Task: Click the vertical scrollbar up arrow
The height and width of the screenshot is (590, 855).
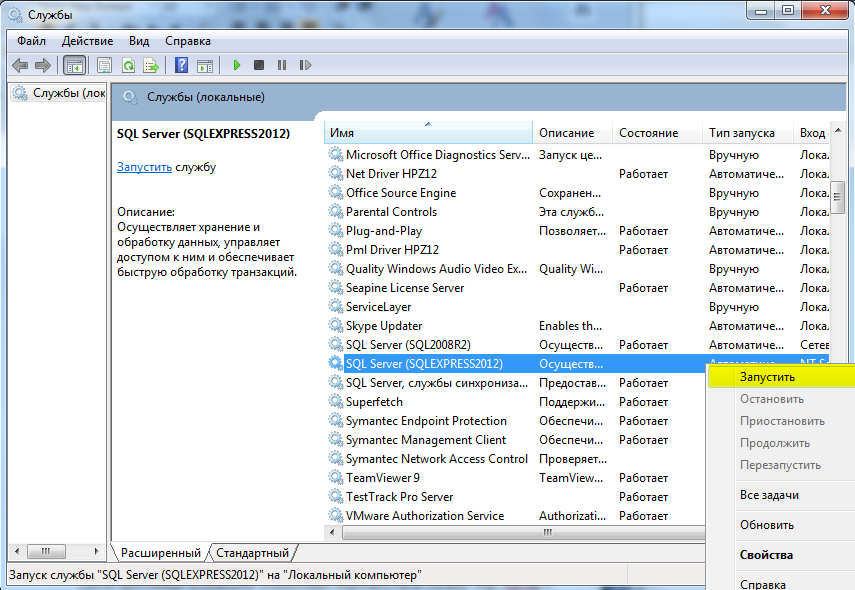Action: click(838, 130)
